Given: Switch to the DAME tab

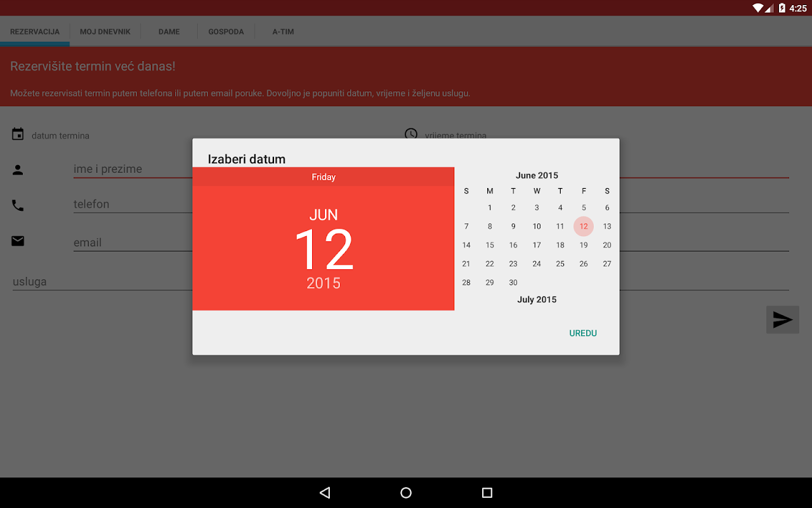Looking at the screenshot, I should point(169,32).
